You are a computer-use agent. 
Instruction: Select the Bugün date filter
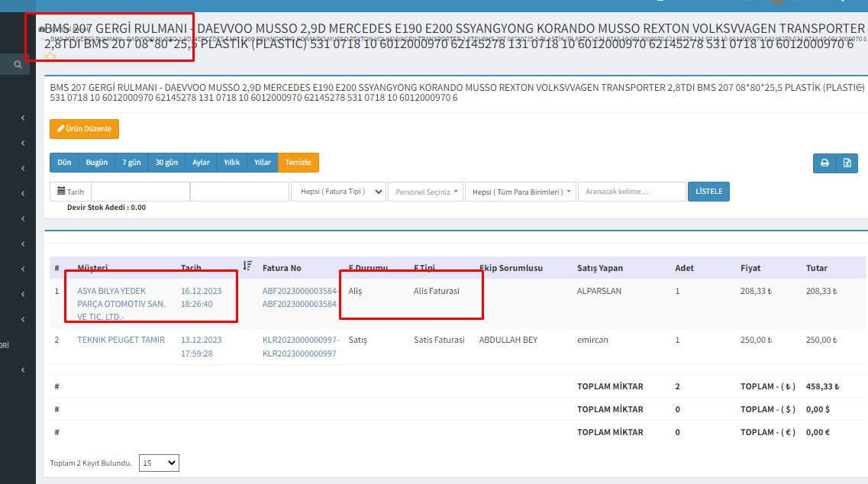[x=96, y=163]
